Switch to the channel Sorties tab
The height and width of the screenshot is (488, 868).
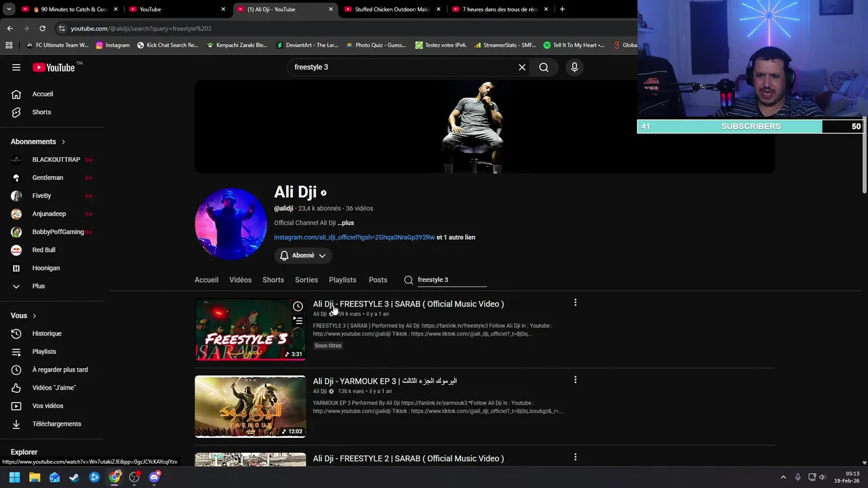tap(307, 280)
